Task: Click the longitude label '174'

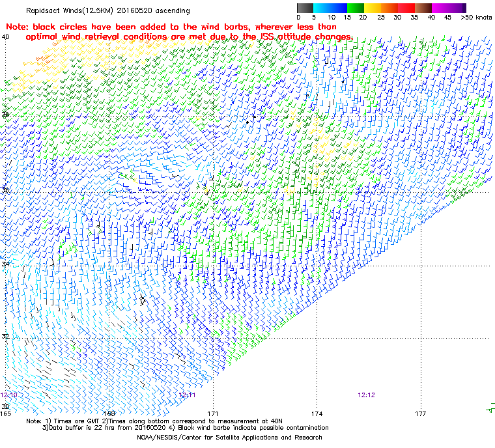Action: click(317, 413)
